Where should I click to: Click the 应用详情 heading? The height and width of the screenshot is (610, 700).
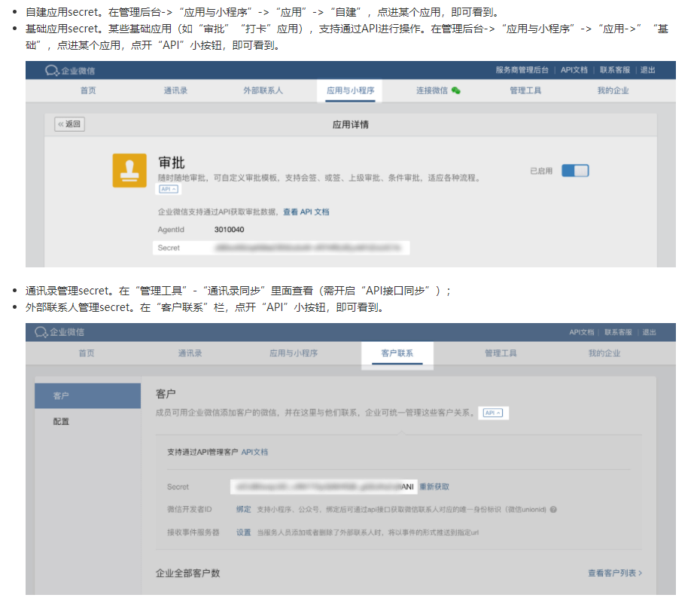351,124
